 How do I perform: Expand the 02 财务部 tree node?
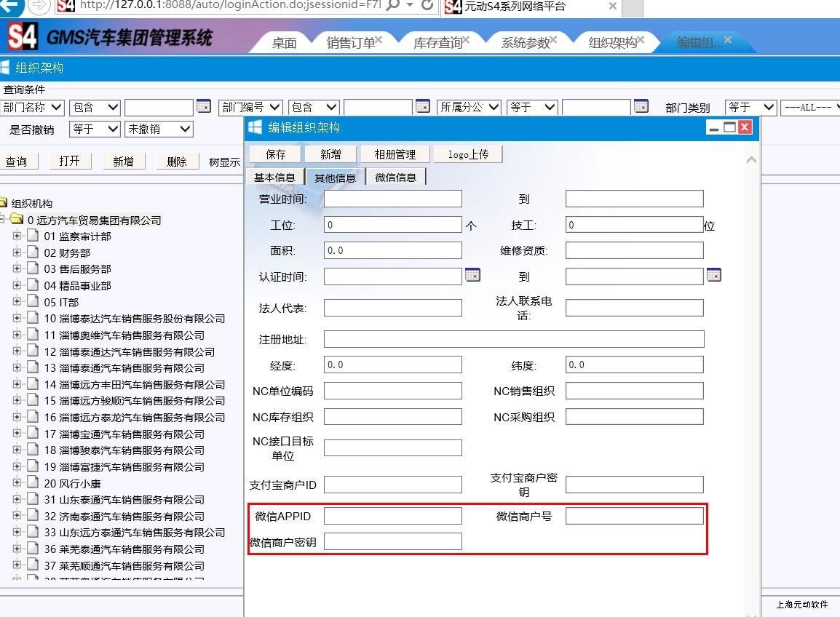coord(17,252)
